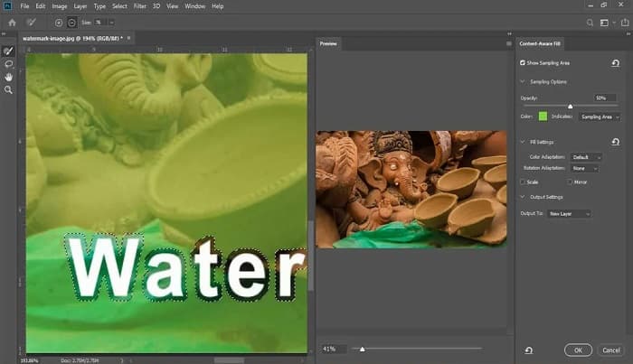This screenshot has height=364, width=633.
Task: Open the Window menu
Action: (x=195, y=6)
